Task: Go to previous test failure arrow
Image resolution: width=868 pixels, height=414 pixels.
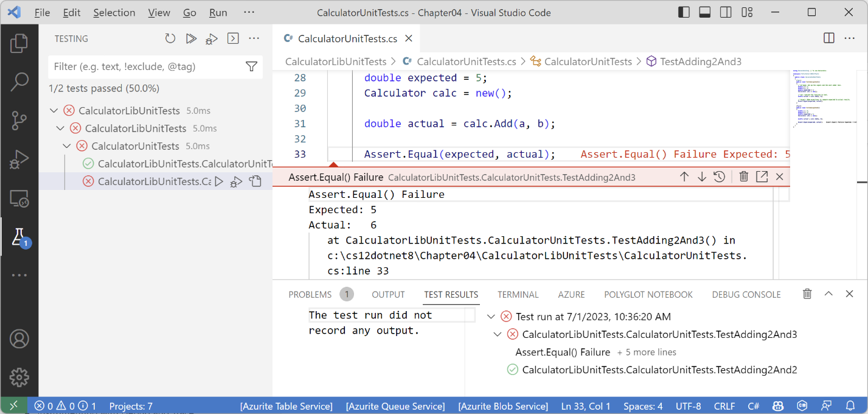Action: 684,177
